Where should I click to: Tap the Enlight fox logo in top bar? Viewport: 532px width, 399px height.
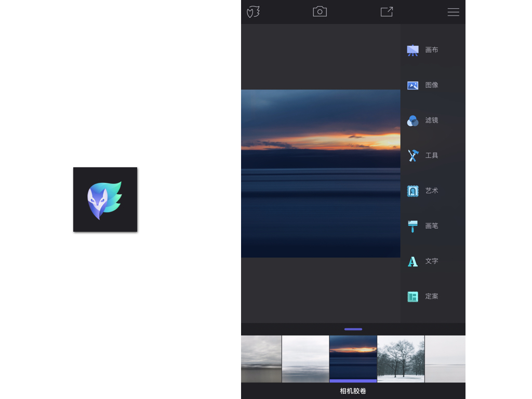(x=253, y=12)
